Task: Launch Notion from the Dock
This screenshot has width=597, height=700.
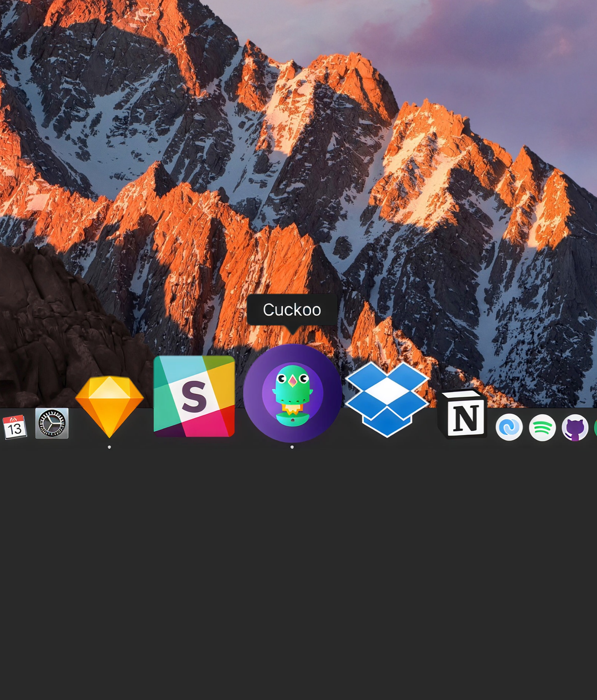Action: (463, 414)
